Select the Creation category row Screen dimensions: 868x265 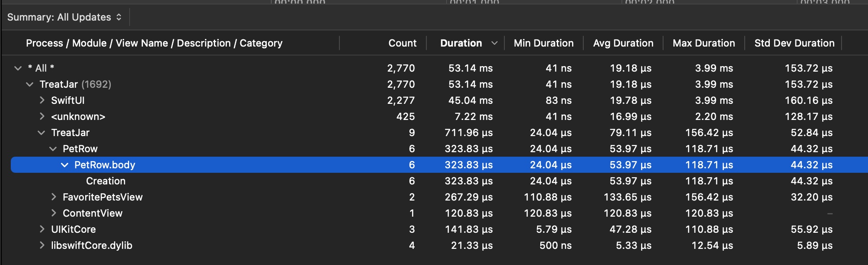tap(106, 181)
